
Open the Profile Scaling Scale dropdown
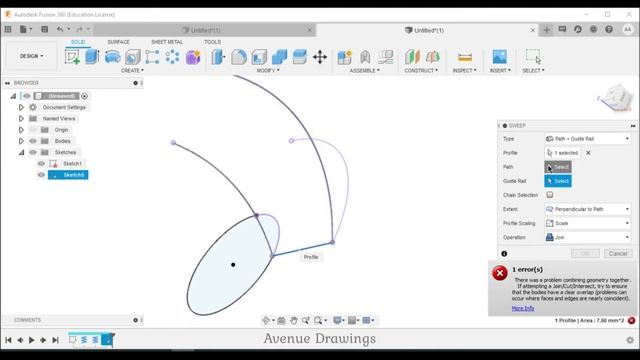point(588,223)
